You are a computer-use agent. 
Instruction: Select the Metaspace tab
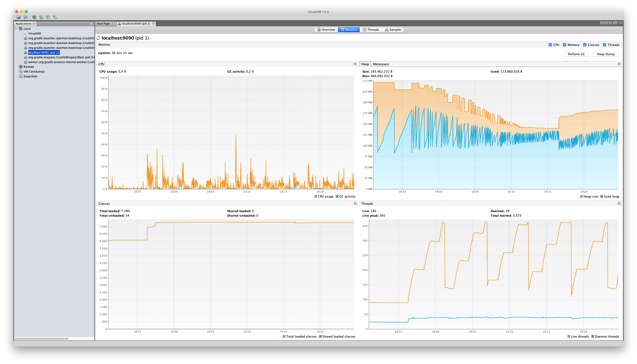[380, 64]
